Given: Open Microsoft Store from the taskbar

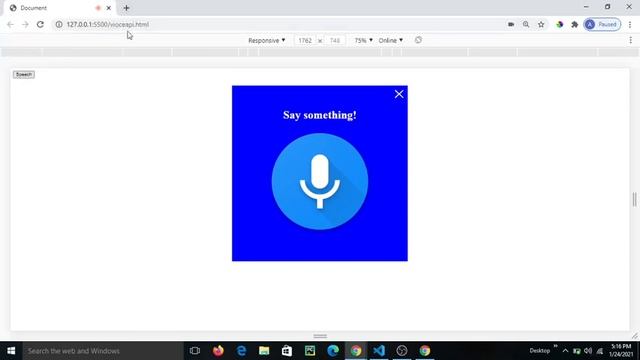Looking at the screenshot, I should (287, 351).
